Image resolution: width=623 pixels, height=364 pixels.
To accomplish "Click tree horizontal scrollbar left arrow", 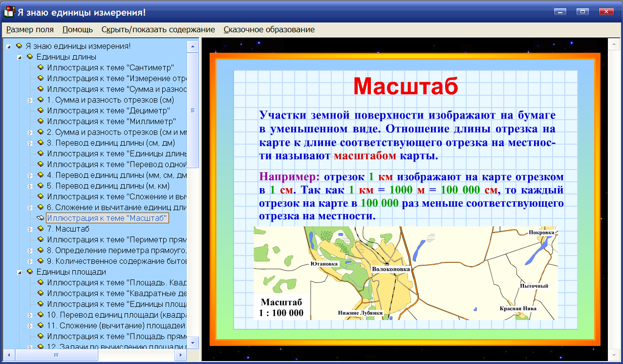I will [x=8, y=355].
